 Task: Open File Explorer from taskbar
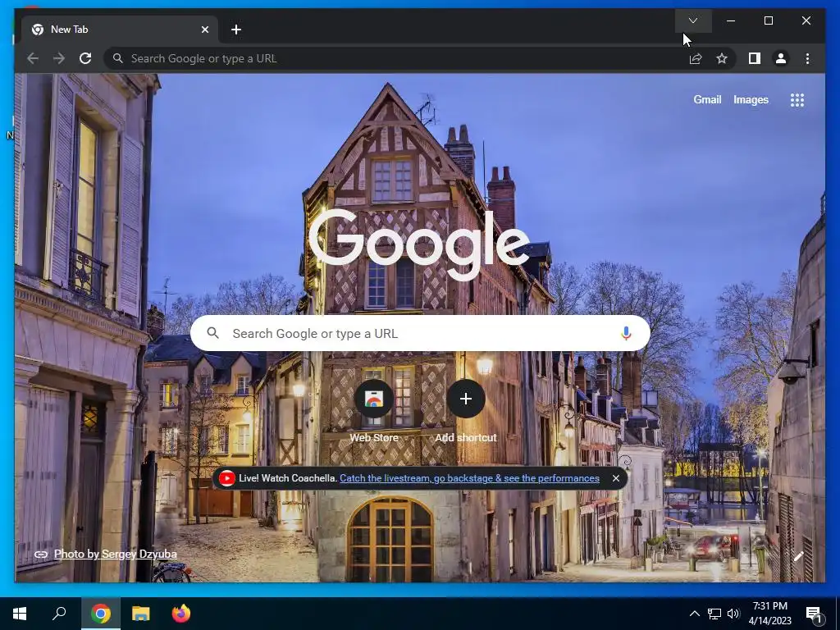140,614
